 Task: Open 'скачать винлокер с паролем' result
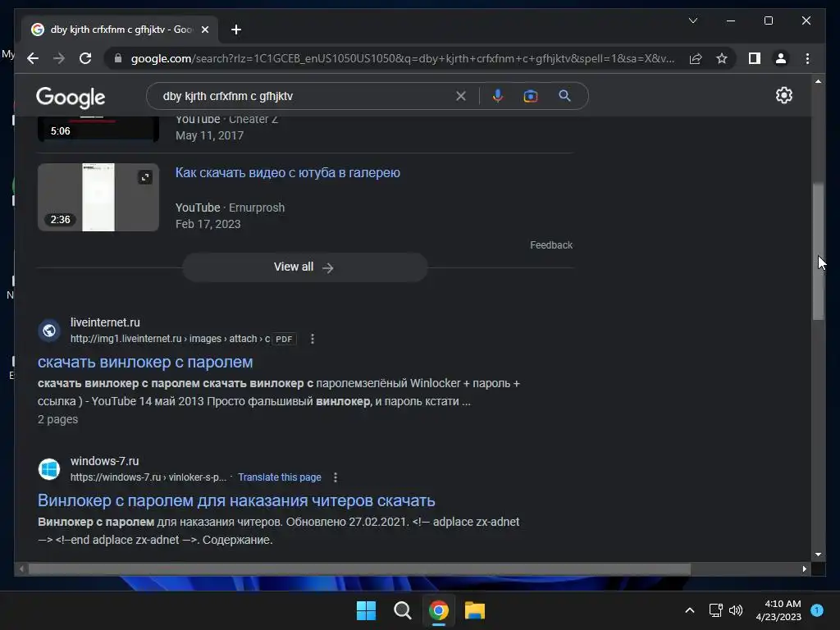(145, 362)
